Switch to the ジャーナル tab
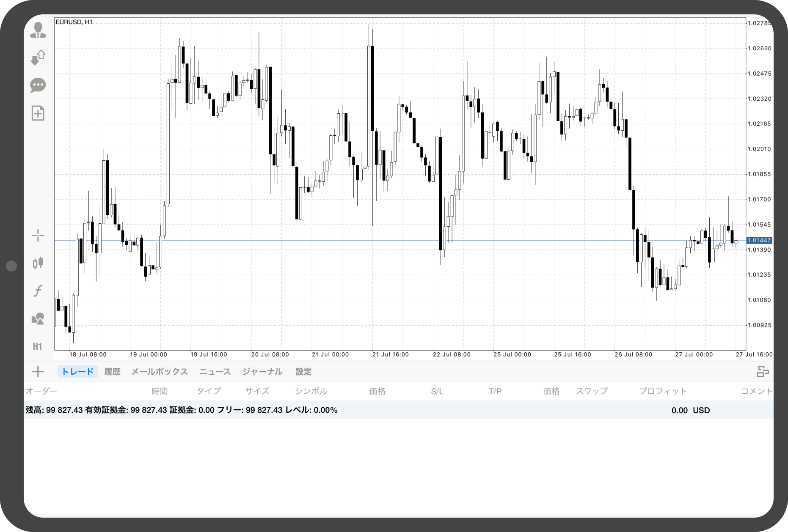 coord(262,372)
